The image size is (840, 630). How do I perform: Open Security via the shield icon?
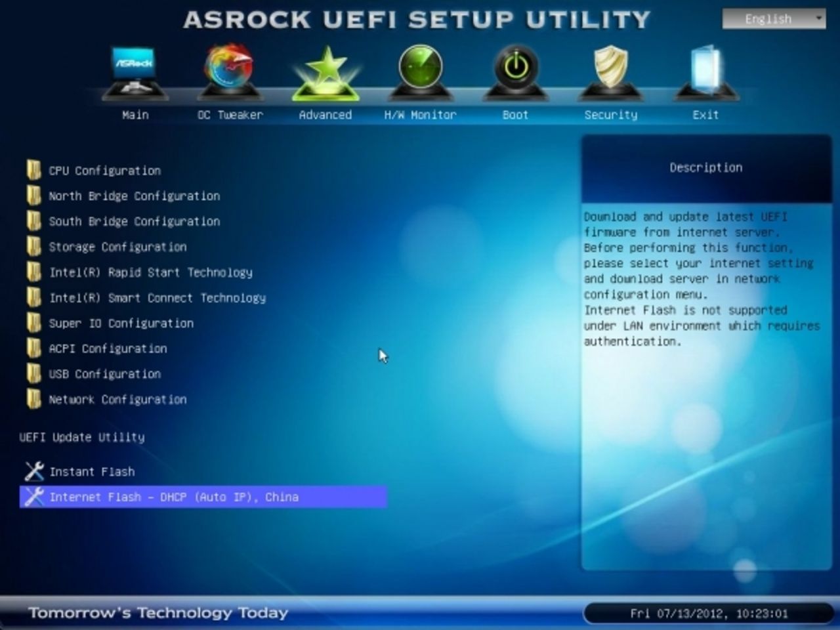pyautogui.click(x=610, y=66)
